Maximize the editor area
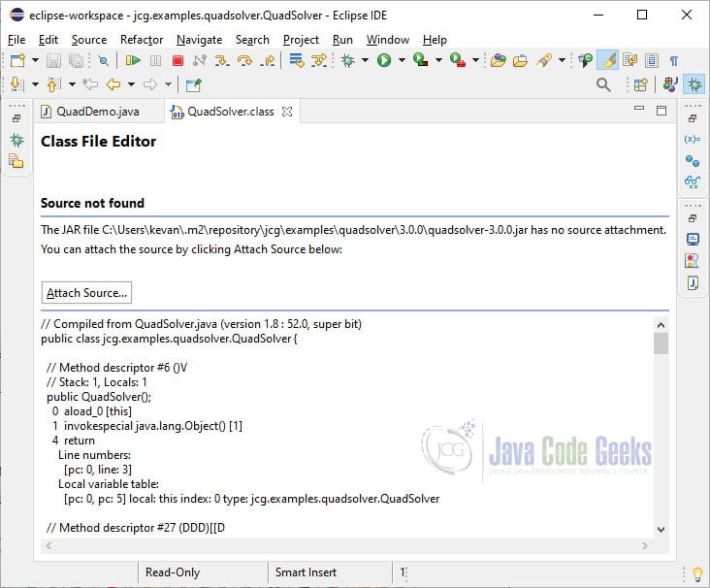 [x=662, y=111]
